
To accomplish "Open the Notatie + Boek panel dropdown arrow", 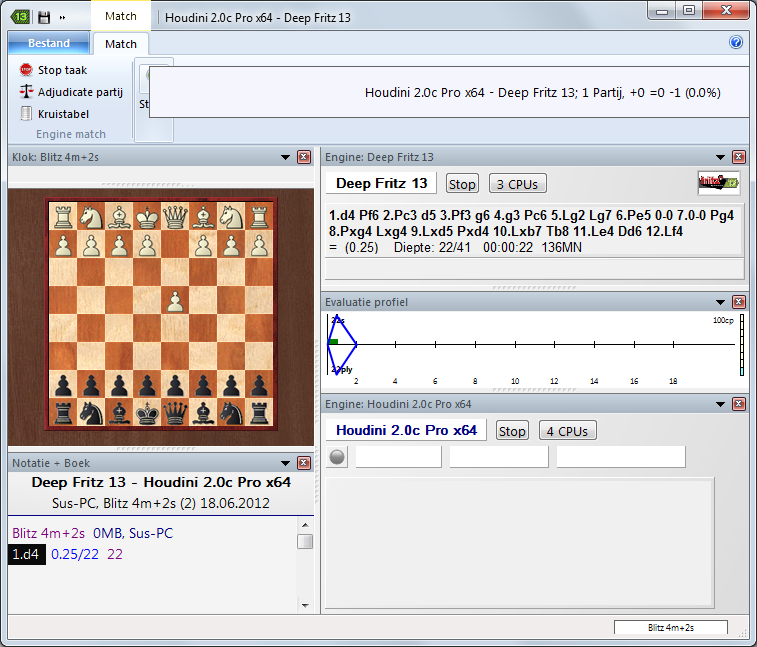I will point(285,463).
